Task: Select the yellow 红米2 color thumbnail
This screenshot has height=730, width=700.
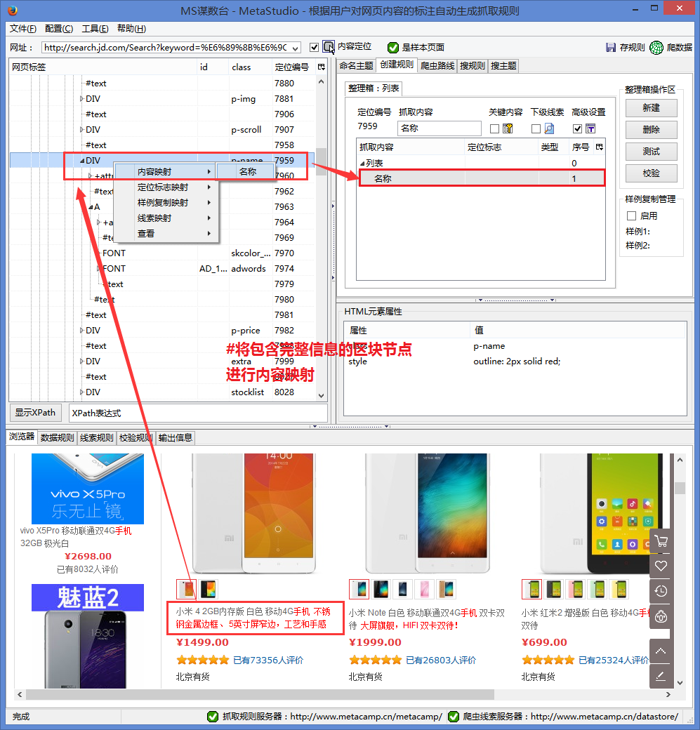Action: 621,590
